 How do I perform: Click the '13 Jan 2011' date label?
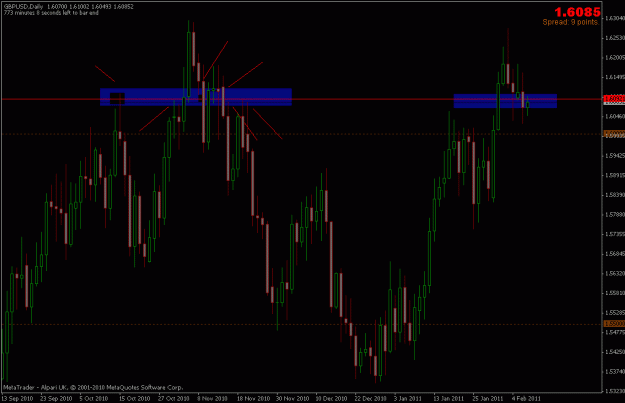coord(448,399)
